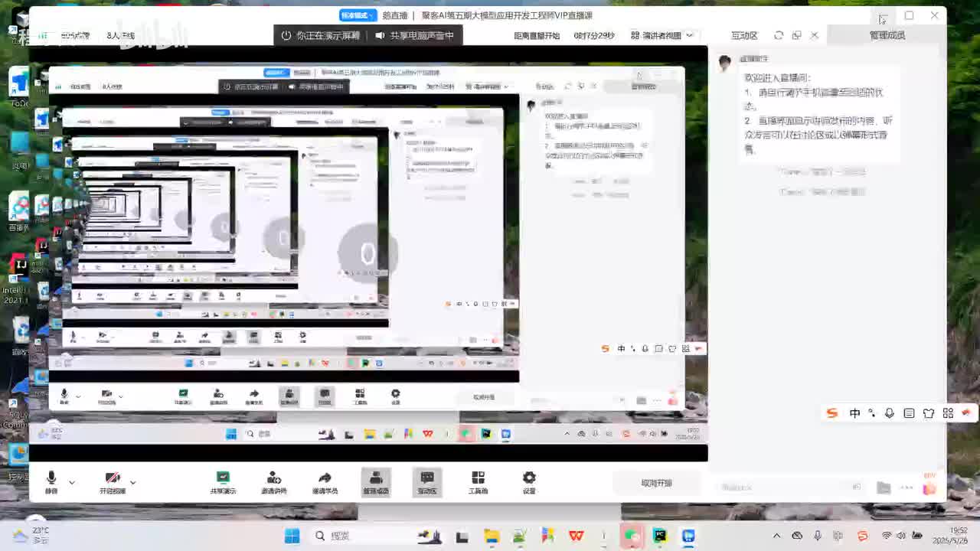Open File Explorer on real Windows taskbar
Viewport: 980px width, 551px height.
(x=491, y=536)
